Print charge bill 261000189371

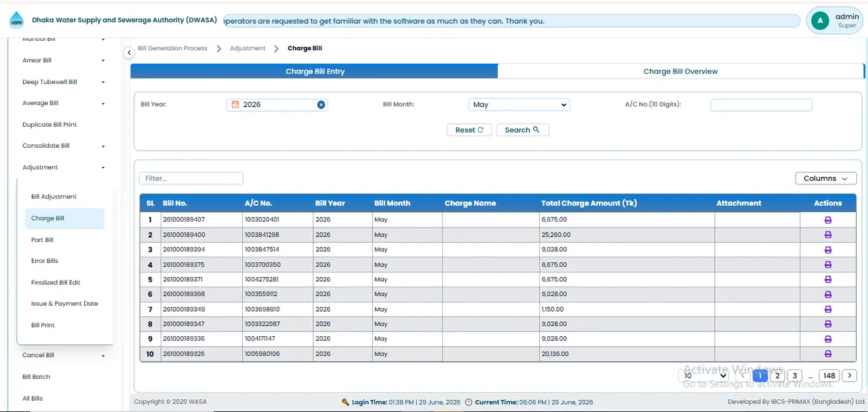(x=828, y=280)
